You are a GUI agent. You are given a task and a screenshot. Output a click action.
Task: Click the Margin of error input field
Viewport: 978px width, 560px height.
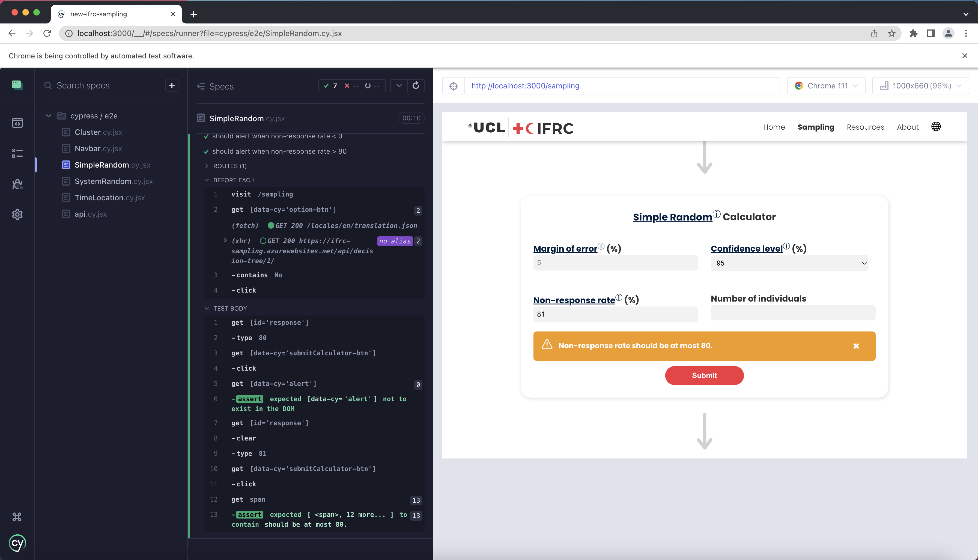click(615, 263)
